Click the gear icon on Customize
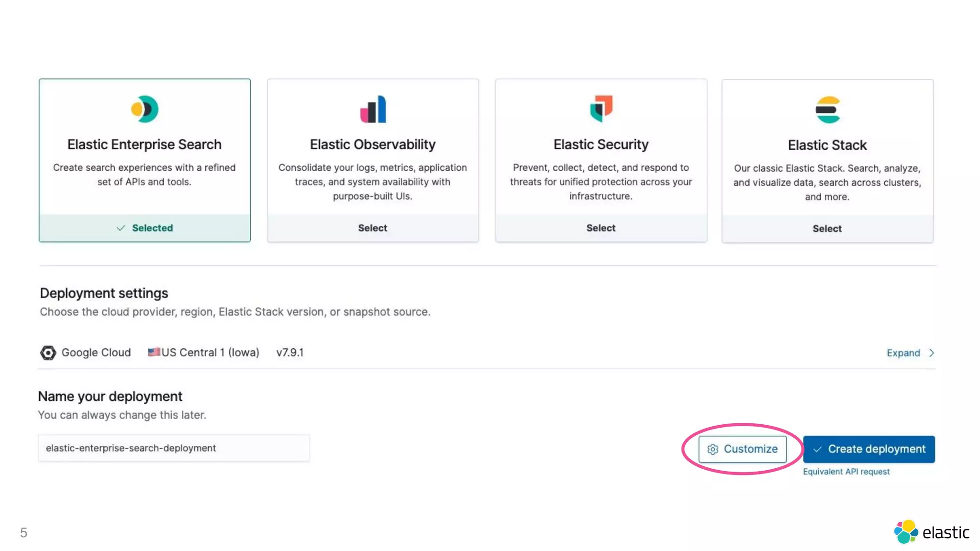Viewport: 980px width, 551px height. coord(713,449)
